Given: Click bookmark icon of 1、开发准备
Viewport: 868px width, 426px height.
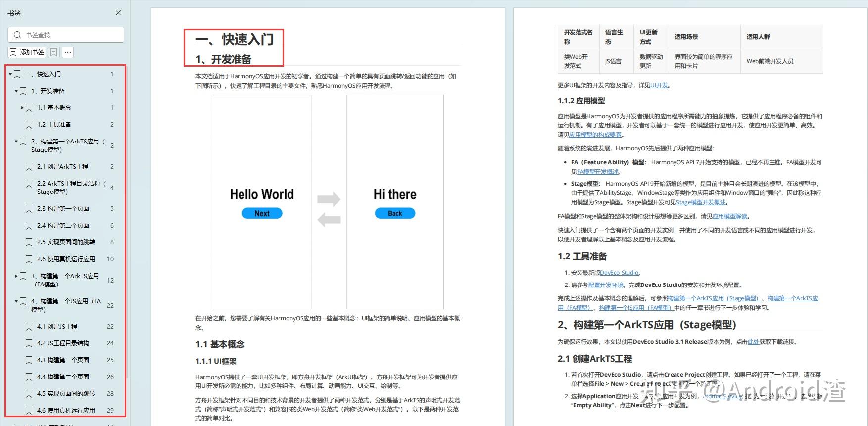Looking at the screenshot, I should [x=23, y=91].
